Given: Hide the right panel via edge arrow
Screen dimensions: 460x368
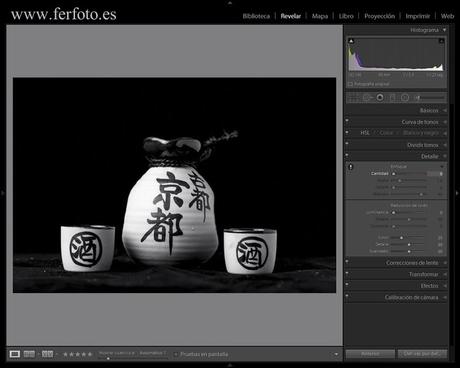Looking at the screenshot, I should pyautogui.click(x=457, y=193).
